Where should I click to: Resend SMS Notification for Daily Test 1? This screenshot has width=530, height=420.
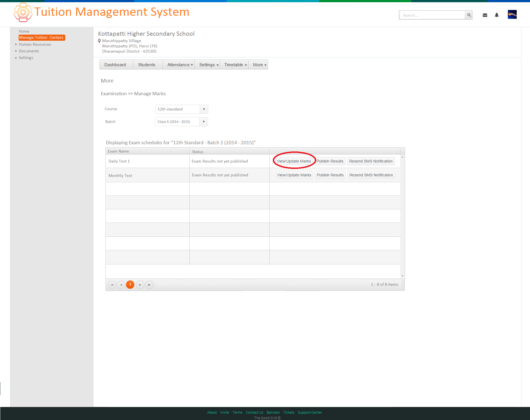tap(371, 161)
